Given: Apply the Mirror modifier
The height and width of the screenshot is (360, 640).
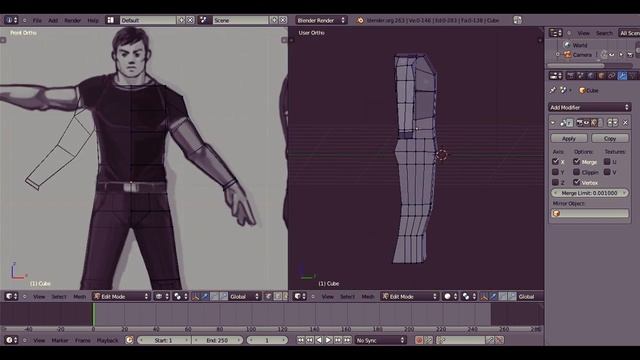Looking at the screenshot, I should (x=569, y=138).
